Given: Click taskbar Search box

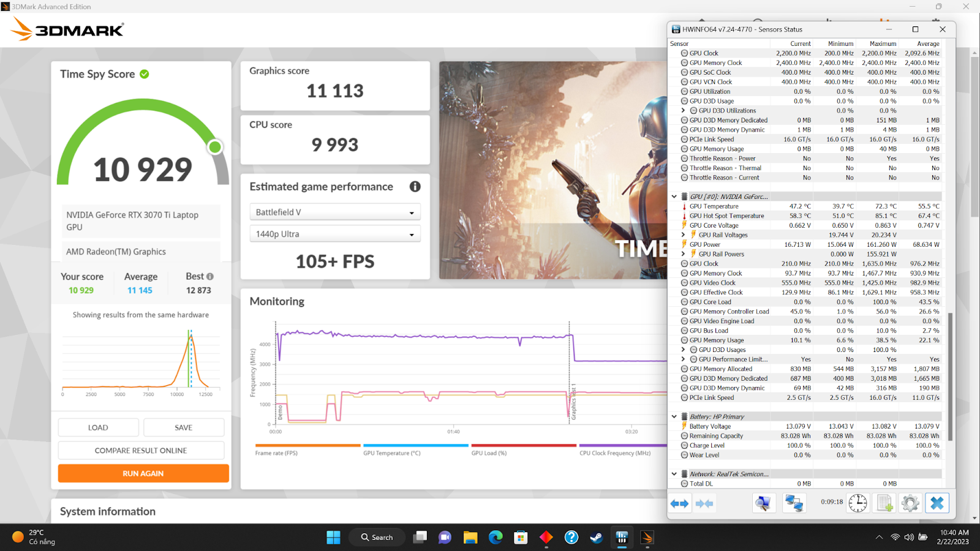Looking at the screenshot, I should (377, 537).
